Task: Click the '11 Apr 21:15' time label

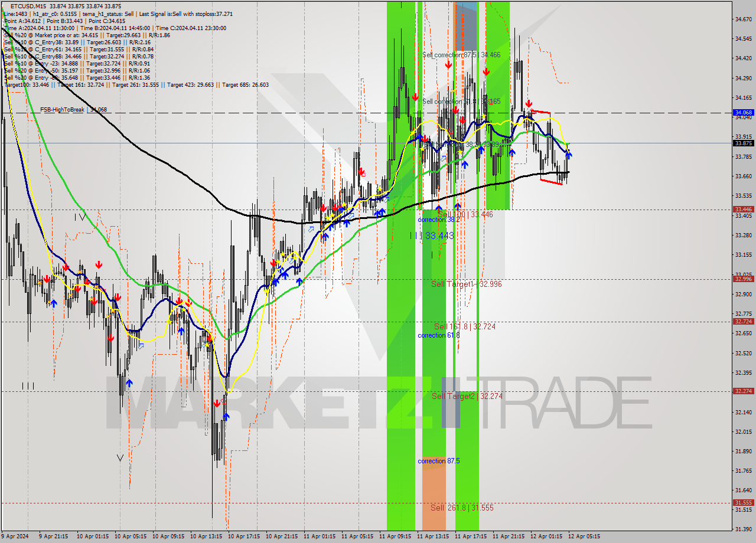Action: (x=509, y=537)
